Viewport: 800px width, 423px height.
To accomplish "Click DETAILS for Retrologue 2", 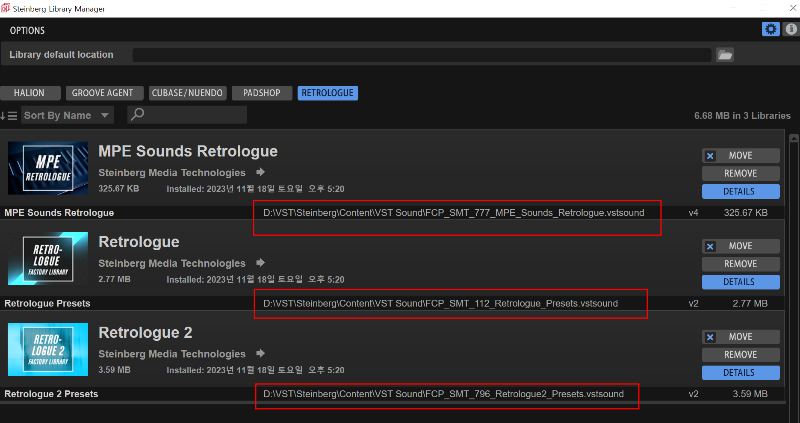I will coord(741,372).
